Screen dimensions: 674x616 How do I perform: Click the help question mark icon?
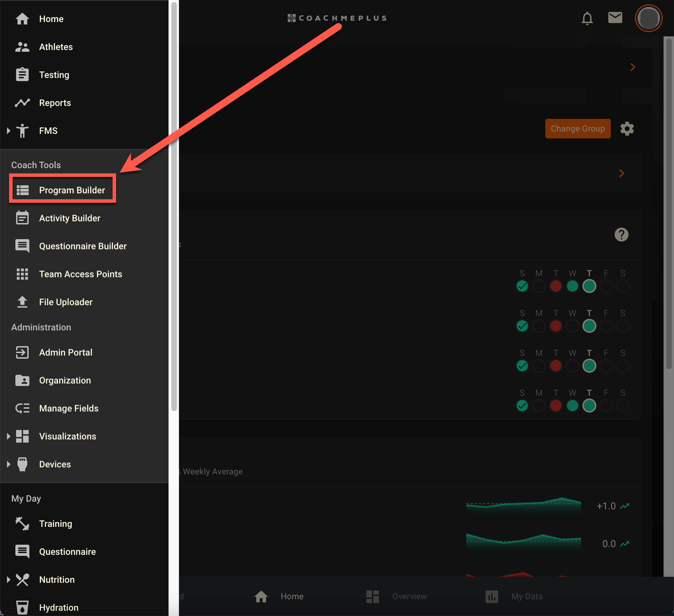[621, 235]
